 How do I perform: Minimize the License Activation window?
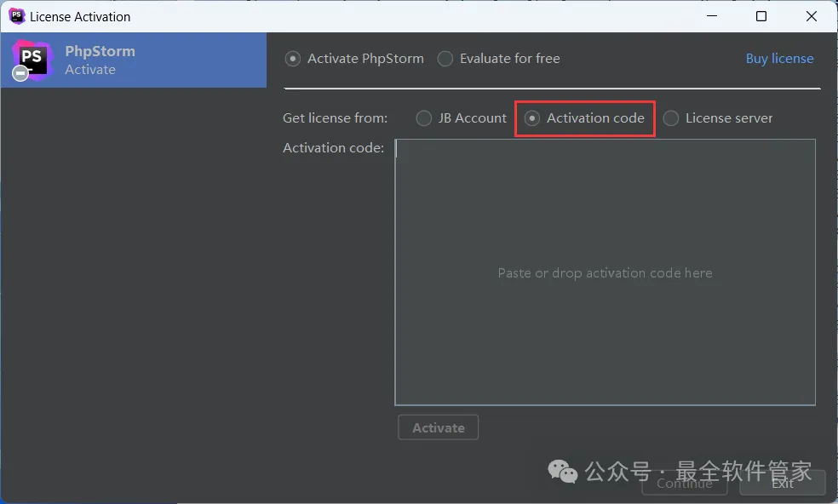coord(712,16)
